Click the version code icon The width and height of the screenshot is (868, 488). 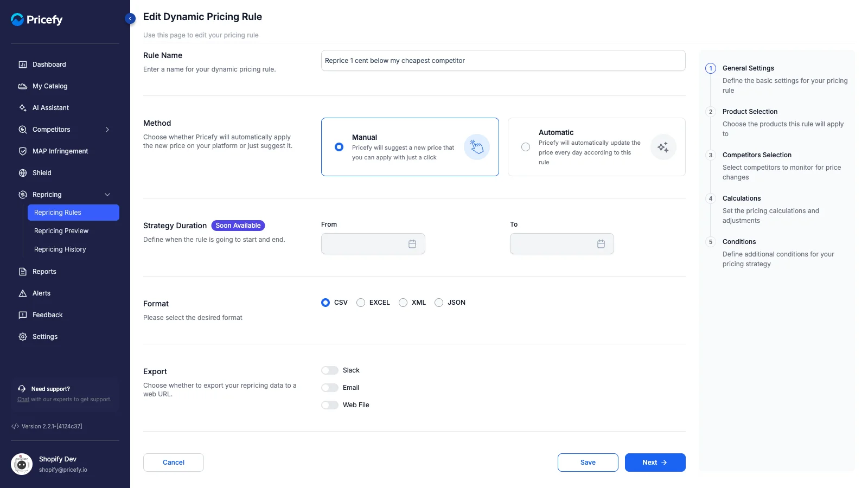pyautogui.click(x=15, y=426)
